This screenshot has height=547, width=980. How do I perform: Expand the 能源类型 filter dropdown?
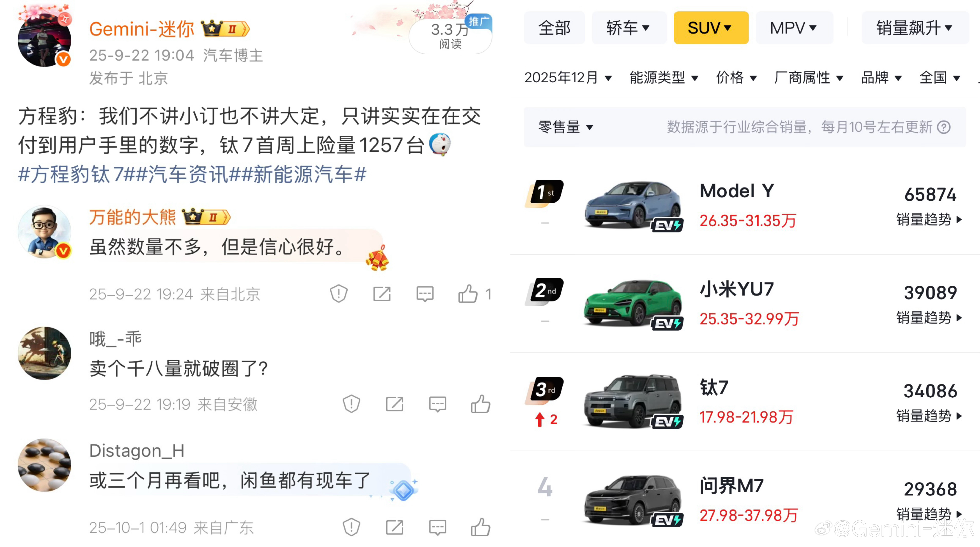click(x=663, y=78)
